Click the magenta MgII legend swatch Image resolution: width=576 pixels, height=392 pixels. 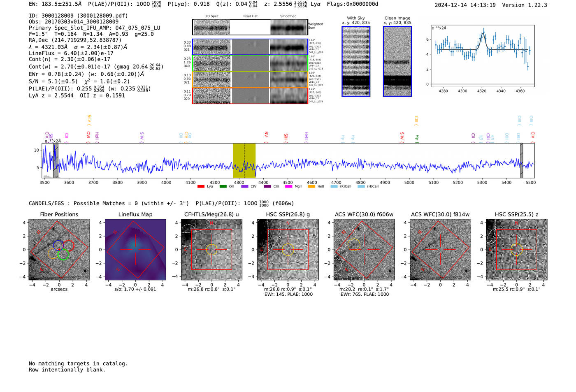point(289,187)
